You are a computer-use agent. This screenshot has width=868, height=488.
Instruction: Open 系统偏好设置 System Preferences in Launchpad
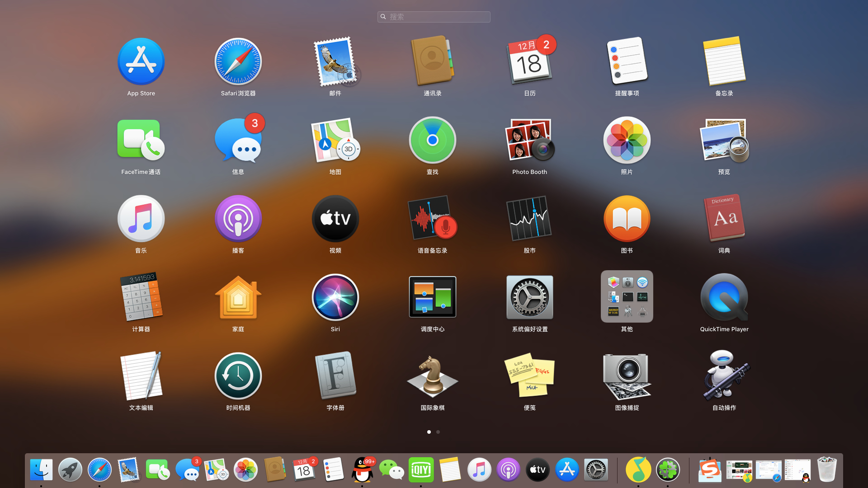(529, 297)
